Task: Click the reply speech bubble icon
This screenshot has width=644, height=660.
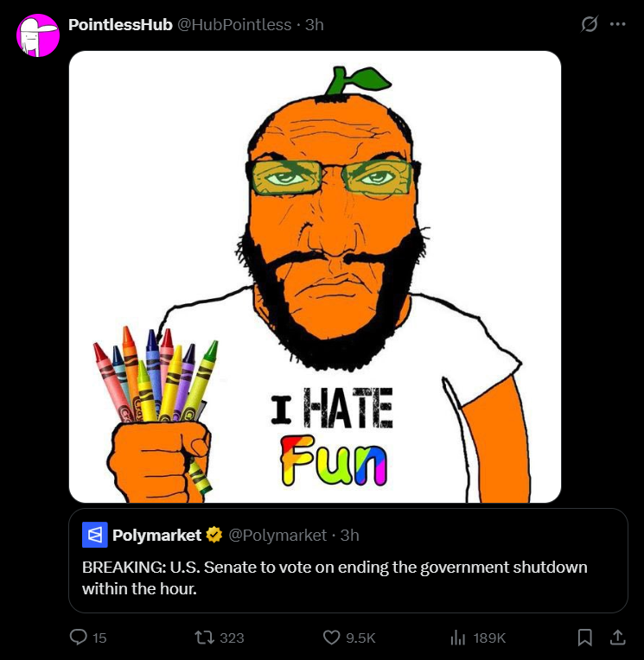Action: [78, 638]
